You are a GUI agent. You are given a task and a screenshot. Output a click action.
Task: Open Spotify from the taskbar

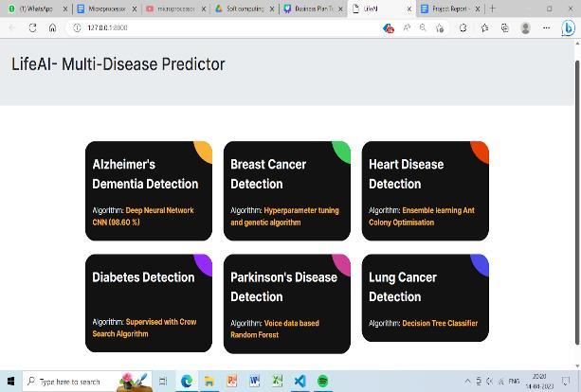(322, 381)
